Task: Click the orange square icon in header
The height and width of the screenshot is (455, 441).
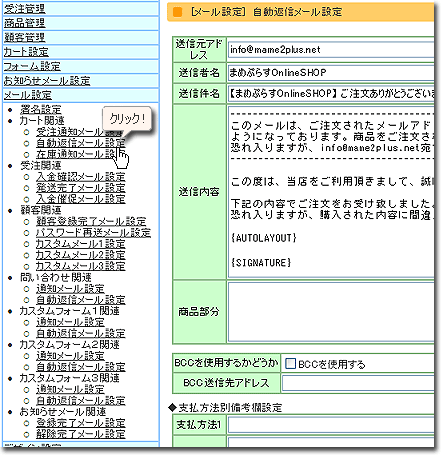Action: (178, 12)
